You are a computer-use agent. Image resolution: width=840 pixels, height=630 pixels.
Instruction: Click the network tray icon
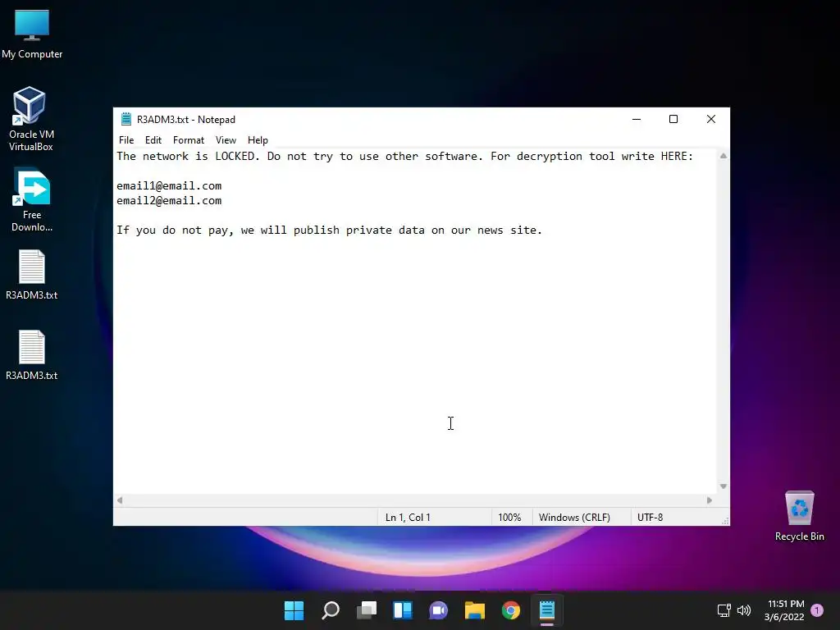pyautogui.click(x=724, y=609)
